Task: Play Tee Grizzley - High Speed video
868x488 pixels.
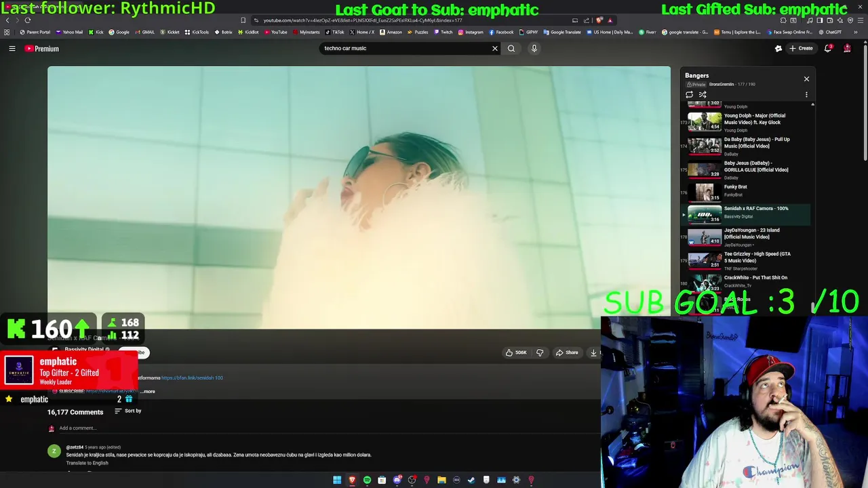Action: [x=747, y=260]
